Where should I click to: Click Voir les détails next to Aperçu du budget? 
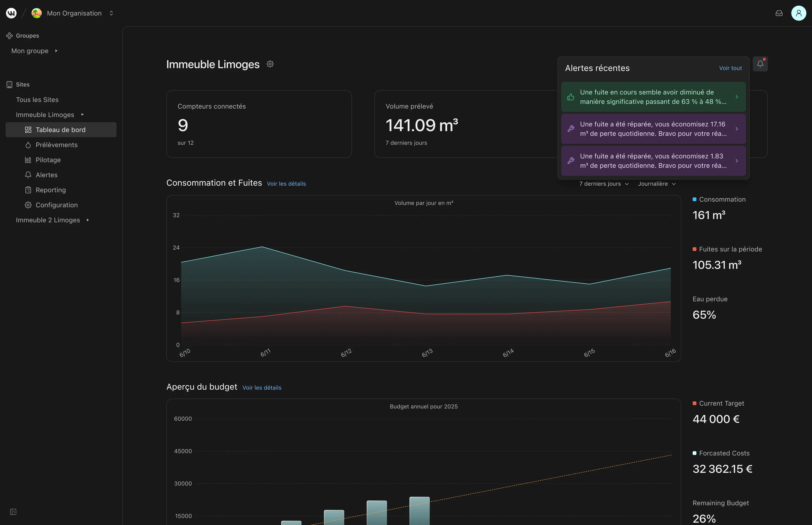(262, 388)
